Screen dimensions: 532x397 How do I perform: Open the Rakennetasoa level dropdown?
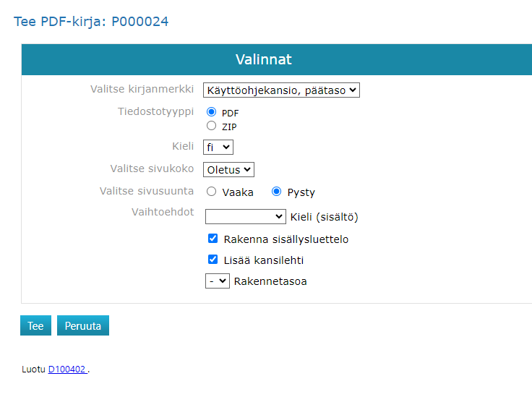point(217,281)
